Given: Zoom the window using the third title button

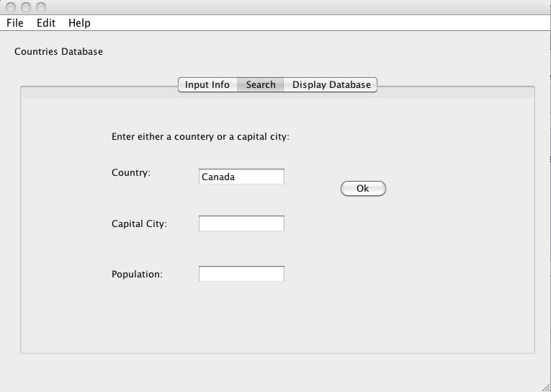Looking at the screenshot, I should 40,7.
